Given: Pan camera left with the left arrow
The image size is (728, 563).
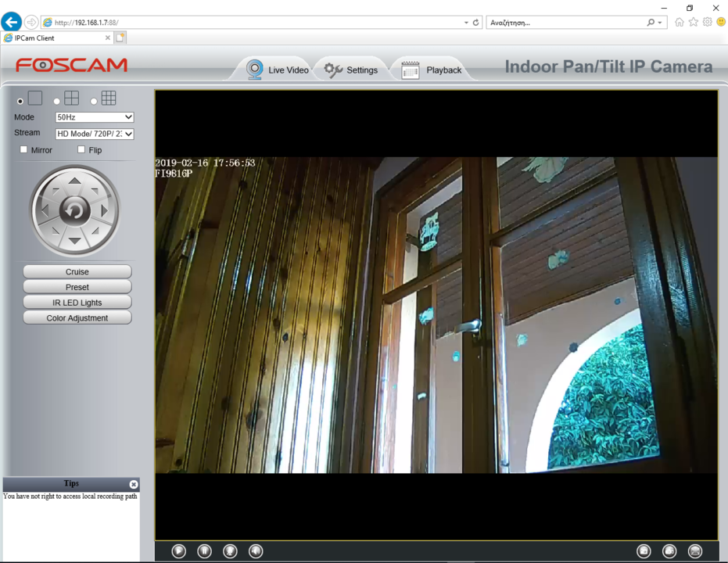Looking at the screenshot, I should (x=45, y=210).
